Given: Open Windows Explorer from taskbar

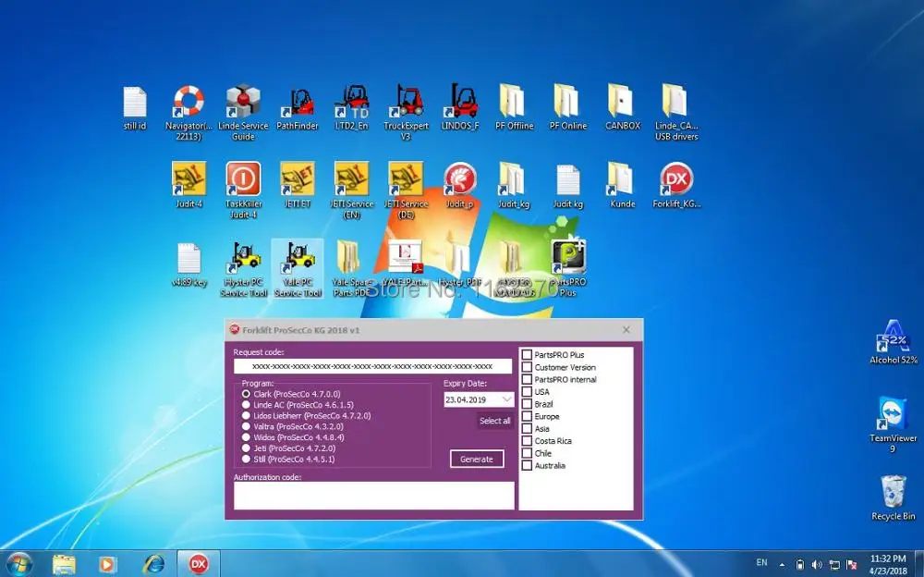Looking at the screenshot, I should (64, 565).
